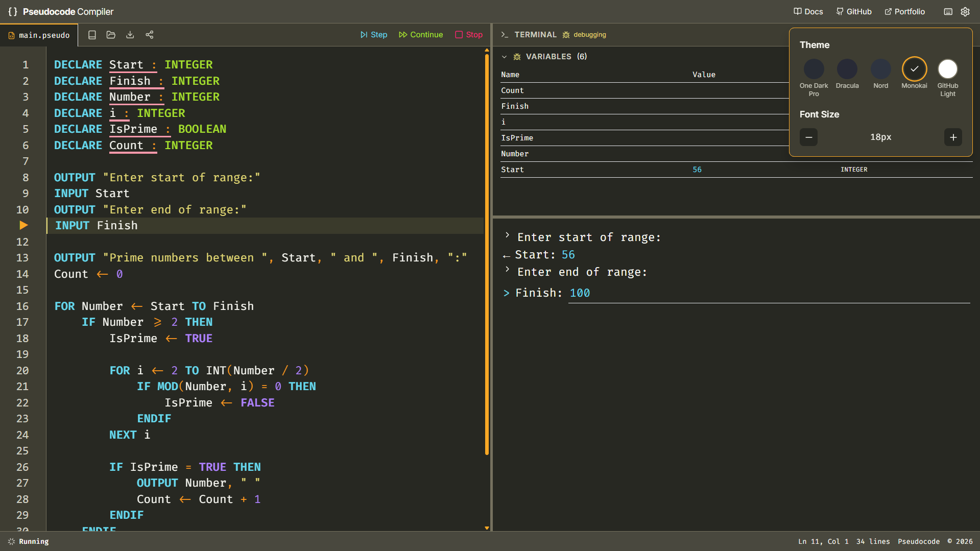Select the Nord theme circle
The width and height of the screenshot is (980, 551).
click(880, 69)
